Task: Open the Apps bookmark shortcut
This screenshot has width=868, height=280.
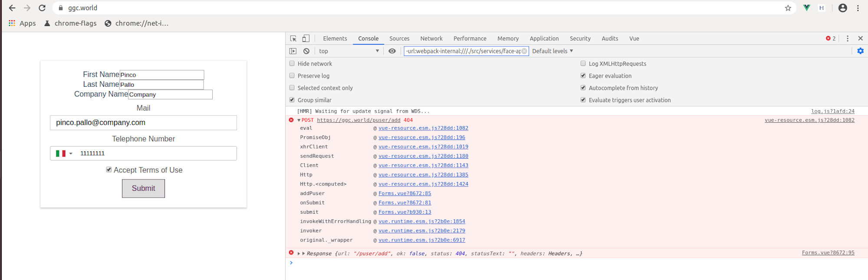Action: click(22, 23)
